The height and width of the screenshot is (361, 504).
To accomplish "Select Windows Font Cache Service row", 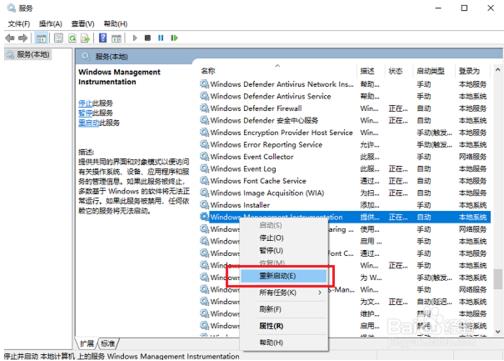I will [345, 181].
